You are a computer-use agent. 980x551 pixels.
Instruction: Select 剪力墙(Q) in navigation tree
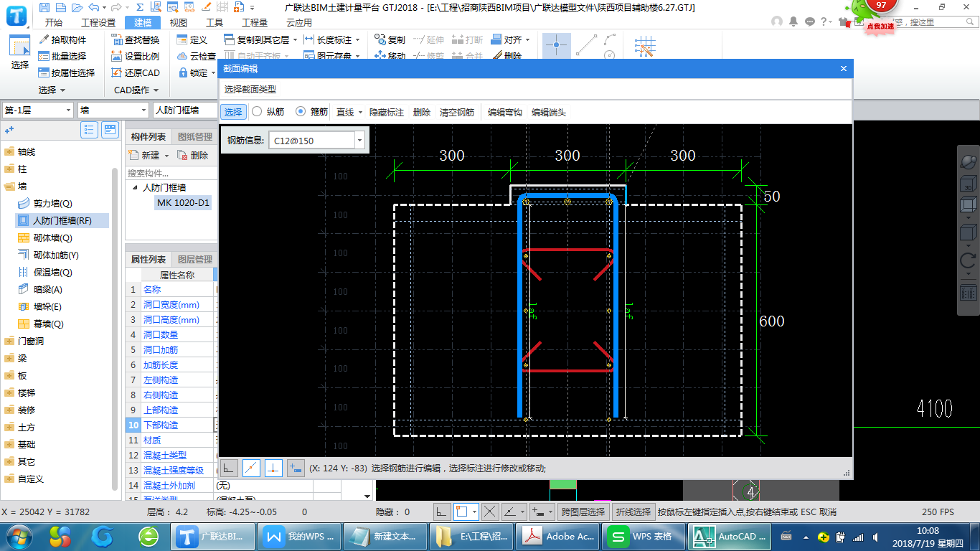click(53, 204)
